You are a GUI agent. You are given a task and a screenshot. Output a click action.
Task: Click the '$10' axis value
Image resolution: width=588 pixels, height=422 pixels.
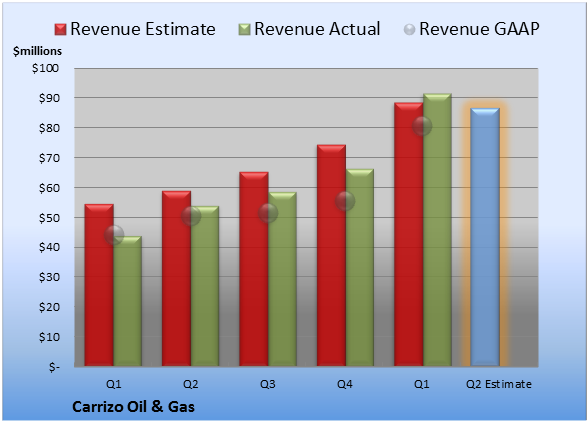[x=49, y=337]
